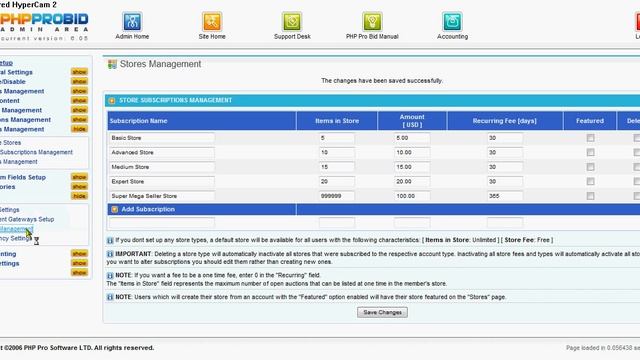Click info icon beside default store note
Viewport: 640px width, 360px height.
tap(110, 240)
